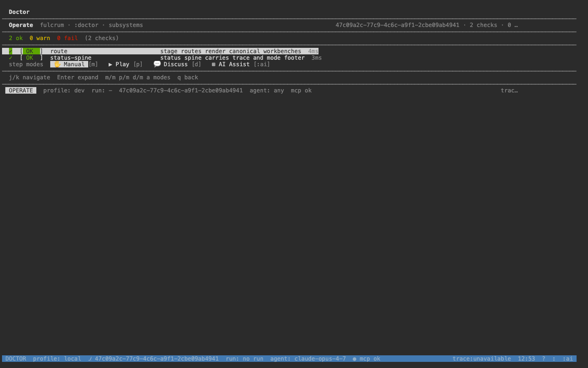The image size is (588, 368).
Task: Click the green OK badge for route
Action: [31, 51]
